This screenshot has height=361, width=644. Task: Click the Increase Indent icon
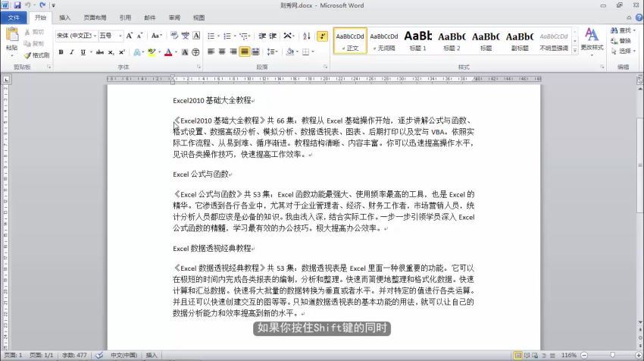tap(273, 36)
